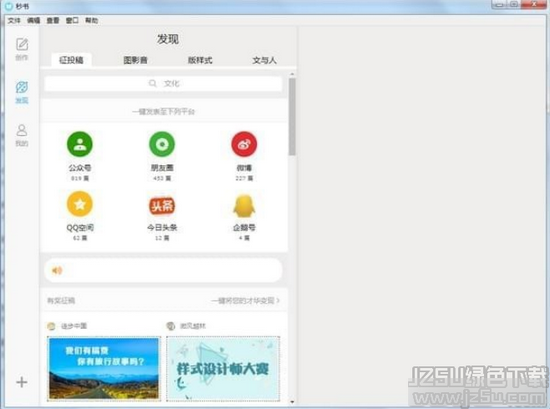The width and height of the screenshot is (550, 409).
Task: Click the scrollbar up arrow
Action: 292,74
